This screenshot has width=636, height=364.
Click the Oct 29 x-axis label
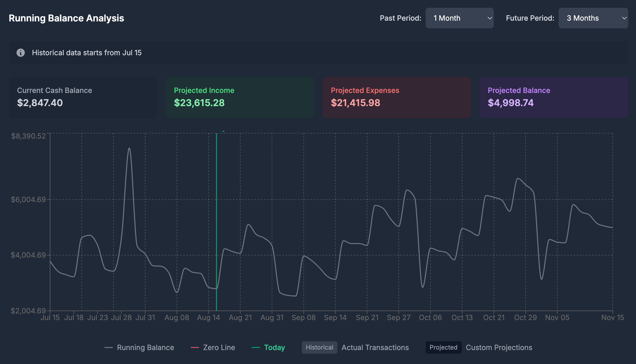click(x=526, y=318)
